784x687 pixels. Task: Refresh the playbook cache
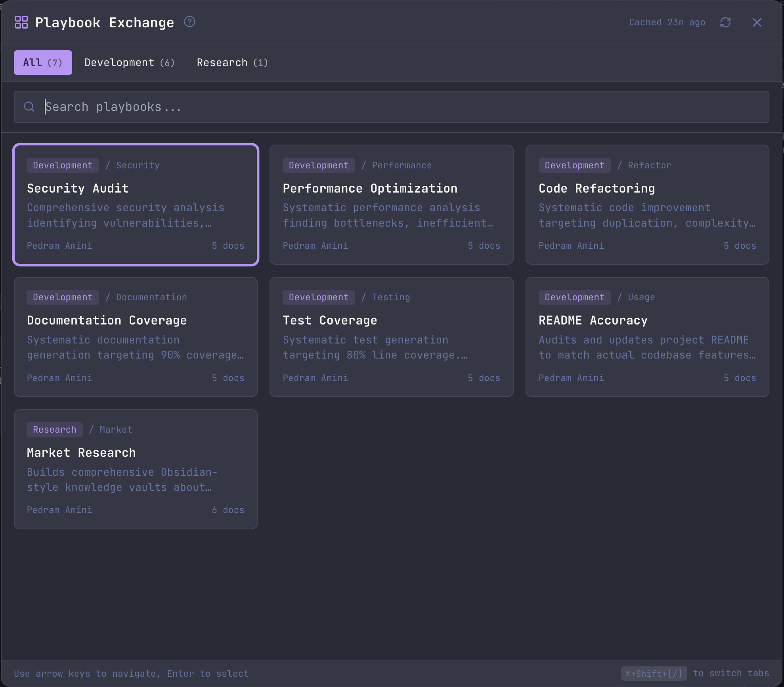click(x=725, y=22)
